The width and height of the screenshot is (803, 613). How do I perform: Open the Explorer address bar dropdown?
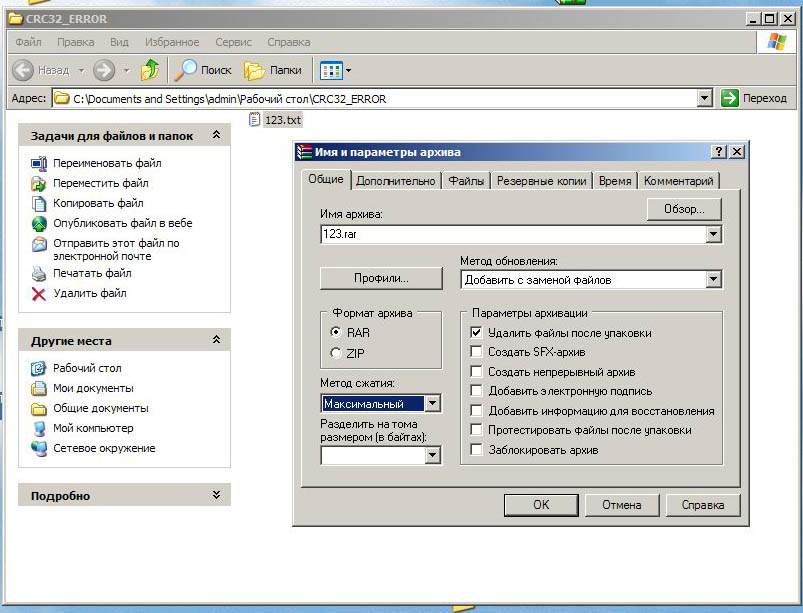[705, 98]
